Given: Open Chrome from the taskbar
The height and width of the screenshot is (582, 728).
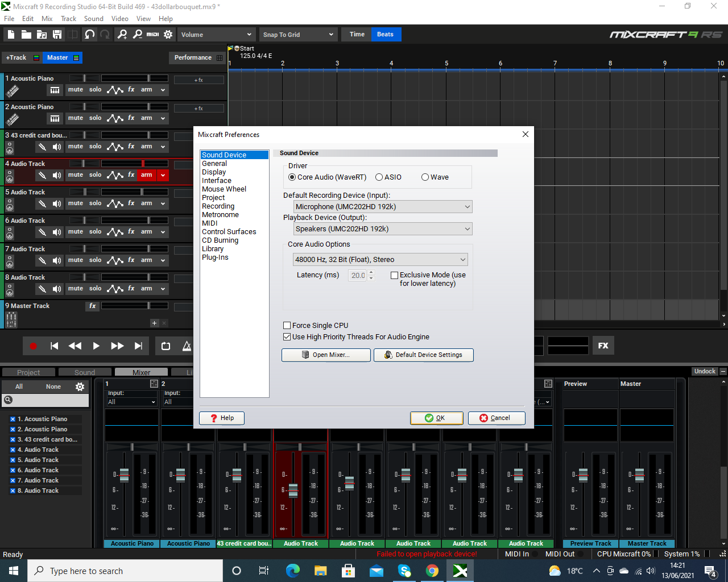Looking at the screenshot, I should point(432,571).
